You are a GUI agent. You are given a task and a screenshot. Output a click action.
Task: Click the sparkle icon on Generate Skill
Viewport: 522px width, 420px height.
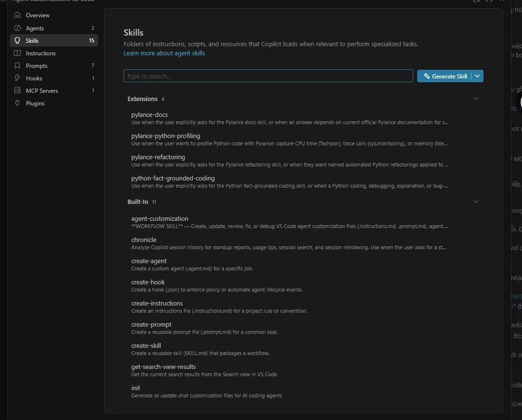[x=426, y=76]
